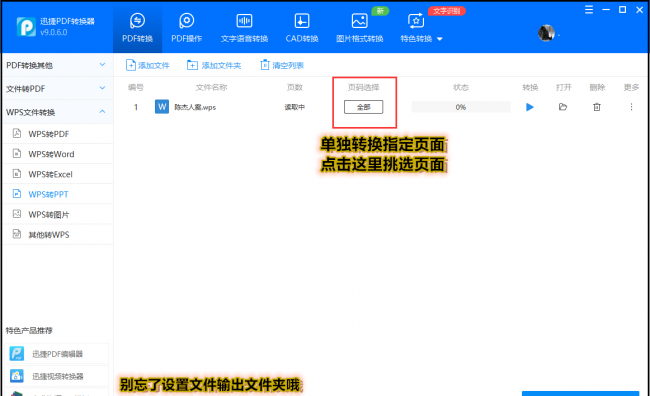Click the 读取中 page count cell
650x396 pixels.
coord(294,107)
